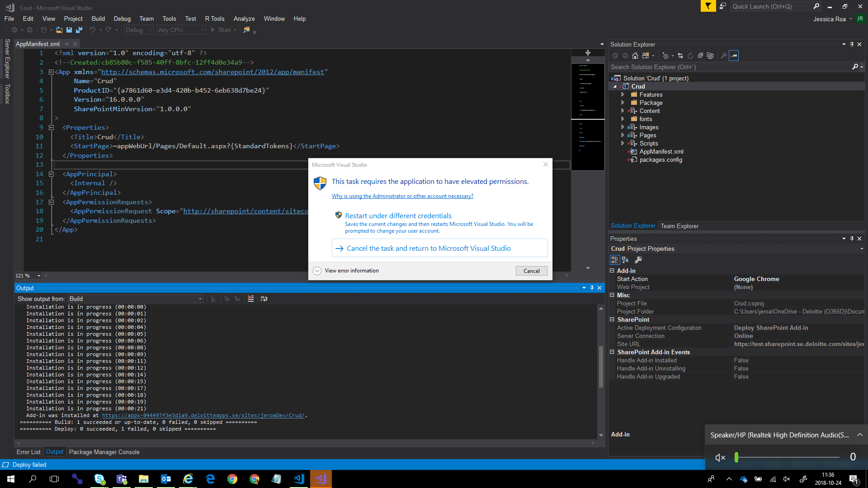Expand the Package folder node
Viewport: 868px width, 488px height.
[x=623, y=103]
